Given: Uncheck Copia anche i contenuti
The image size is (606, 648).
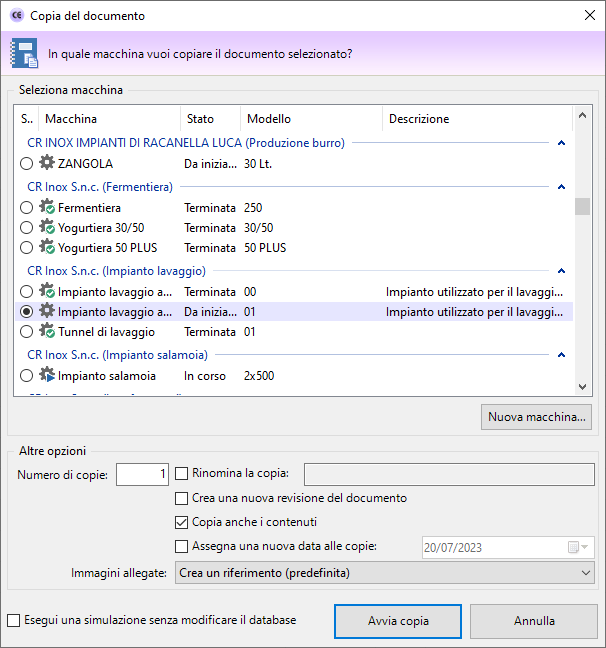Looking at the screenshot, I should coord(182,522).
